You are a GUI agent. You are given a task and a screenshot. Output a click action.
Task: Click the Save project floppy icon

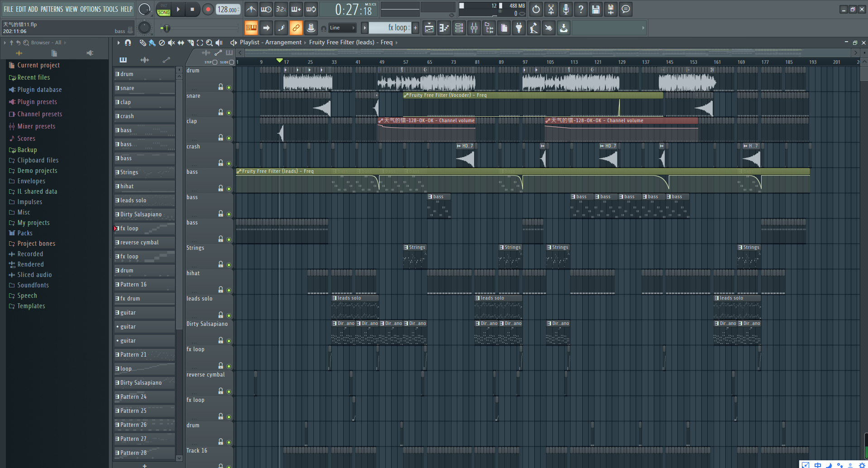click(x=596, y=10)
